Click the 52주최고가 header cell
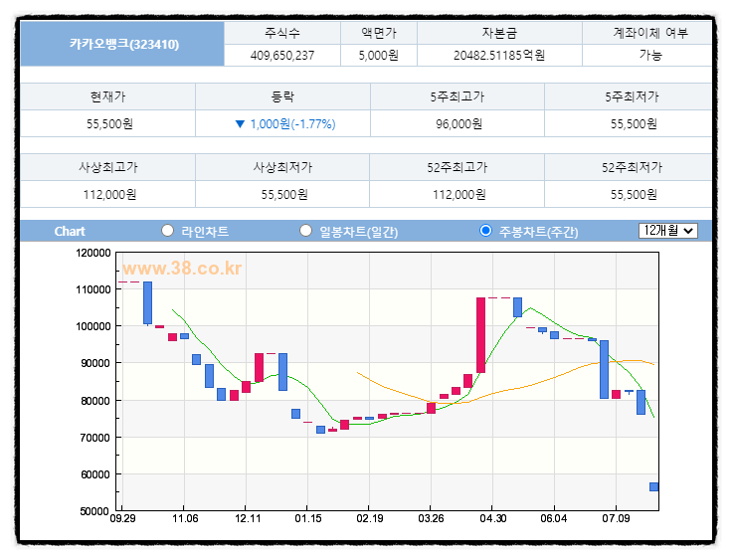 [x=457, y=167]
